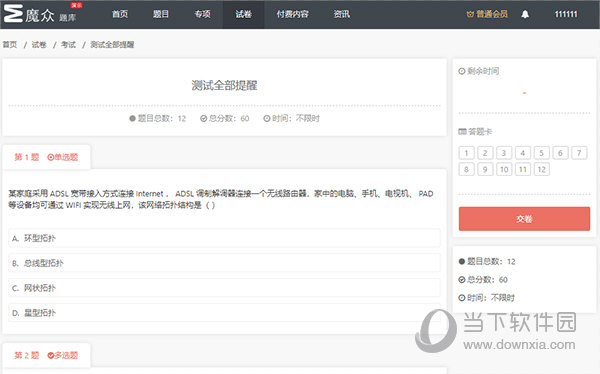Click 总分数: 60 under the title

pos(225,118)
